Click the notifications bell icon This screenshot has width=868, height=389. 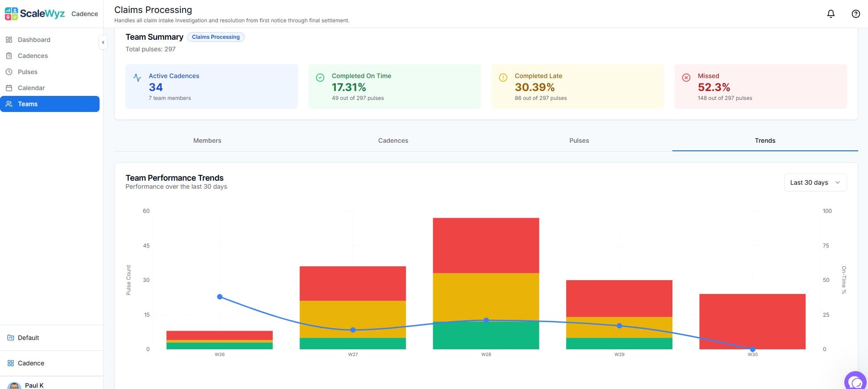pos(830,14)
